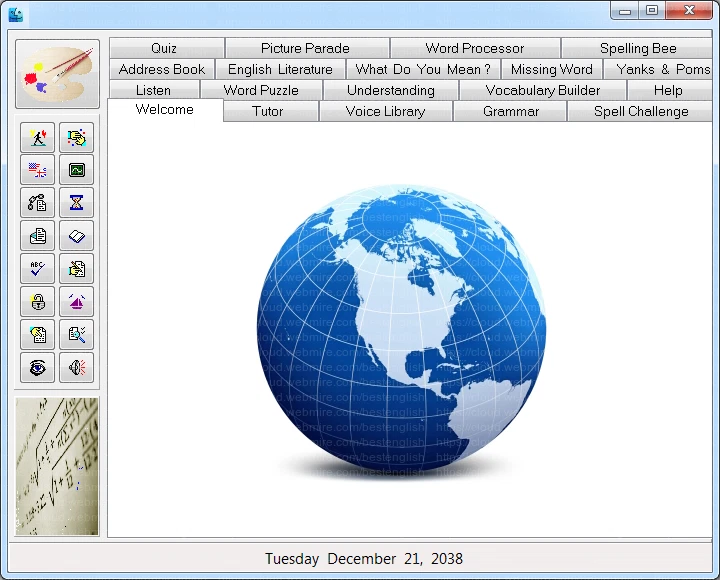This screenshot has height=580, width=720.
Task: Click the hand pointing at document icon
Action: click(37, 335)
